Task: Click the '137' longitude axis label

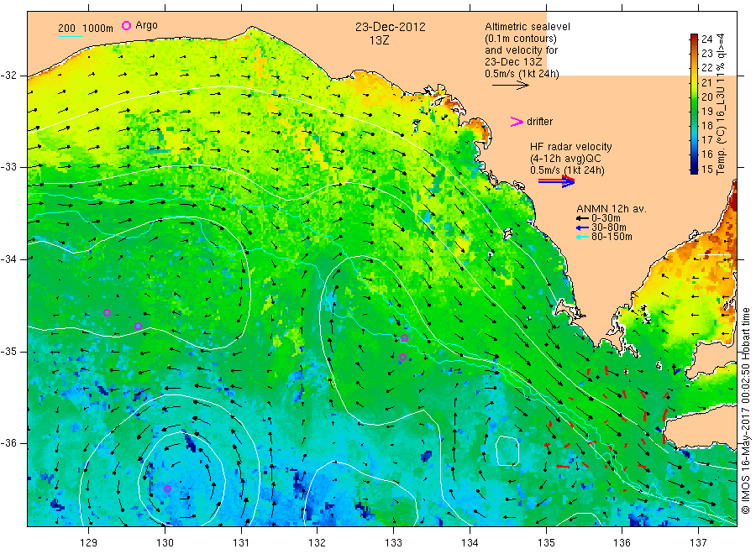Action: [698, 542]
